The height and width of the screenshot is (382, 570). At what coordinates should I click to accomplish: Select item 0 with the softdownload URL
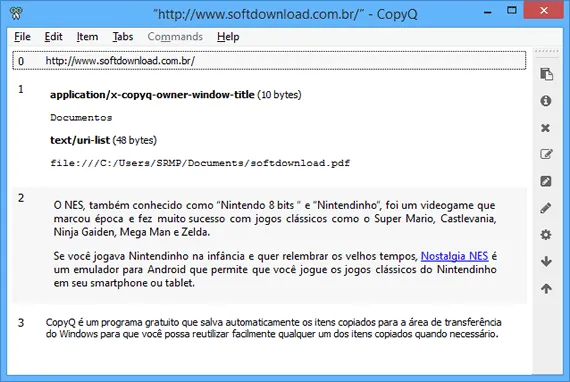coord(269,61)
